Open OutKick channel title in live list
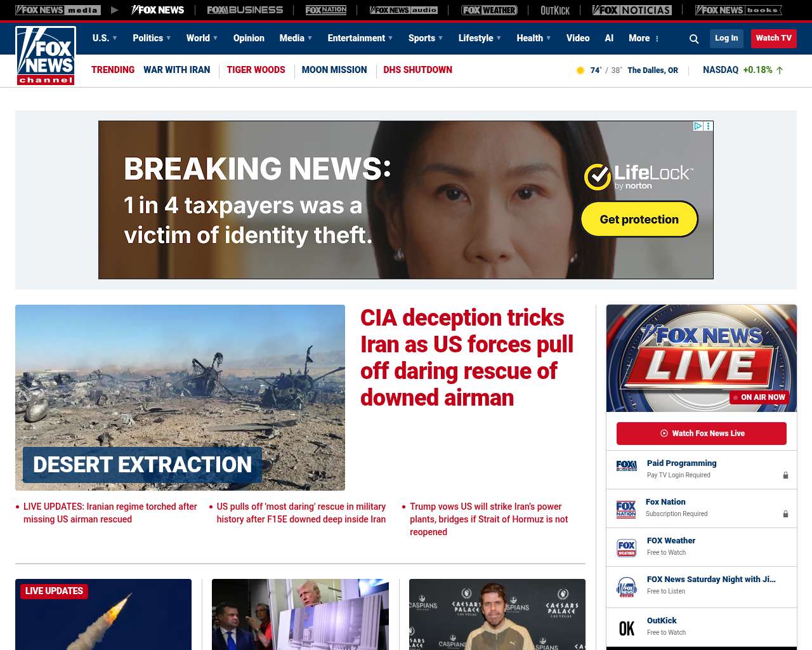This screenshot has width=812, height=650. (662, 621)
